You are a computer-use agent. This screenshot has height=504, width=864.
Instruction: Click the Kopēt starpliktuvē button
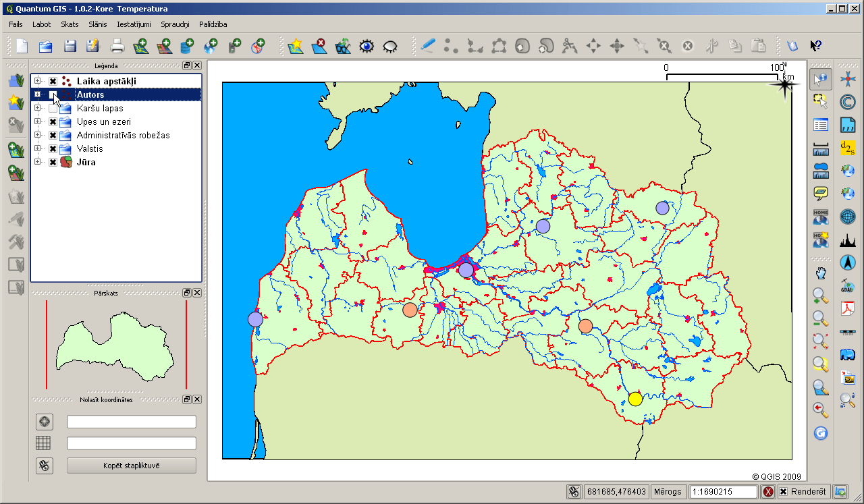click(132, 466)
